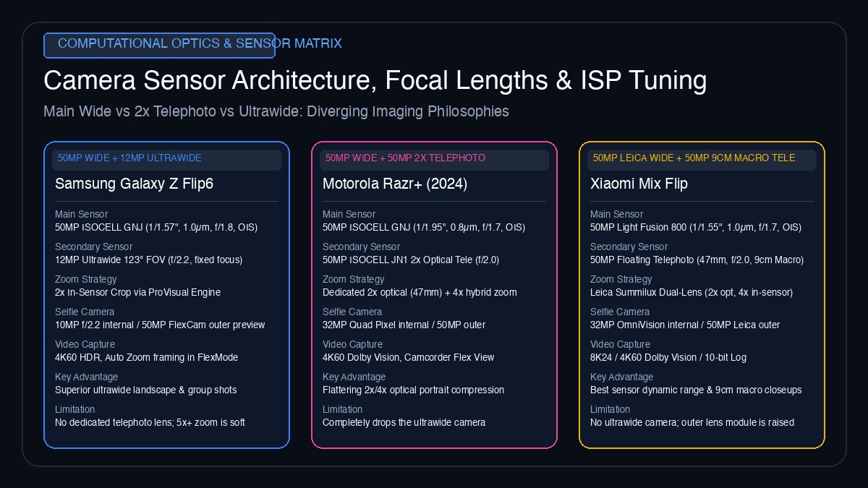Click the 4K60 HDR Auto Zoom FlexMode text
This screenshot has width=868, height=488.
[146, 357]
